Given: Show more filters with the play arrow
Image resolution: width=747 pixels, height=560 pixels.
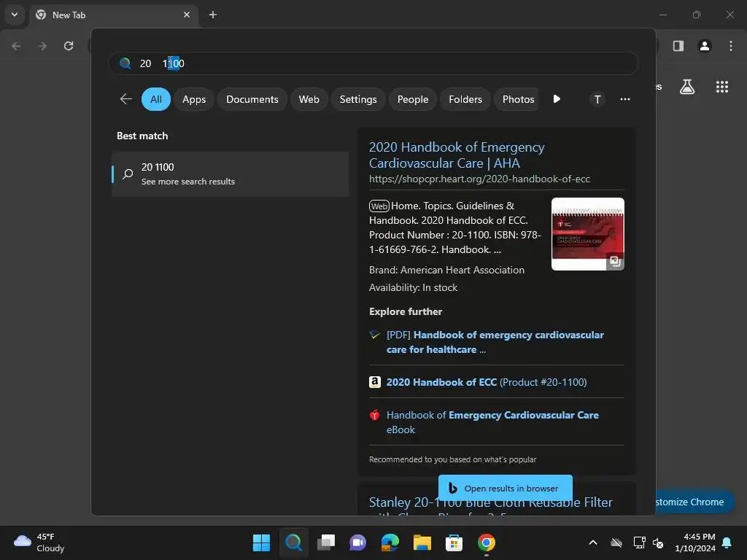Looking at the screenshot, I should pos(557,99).
